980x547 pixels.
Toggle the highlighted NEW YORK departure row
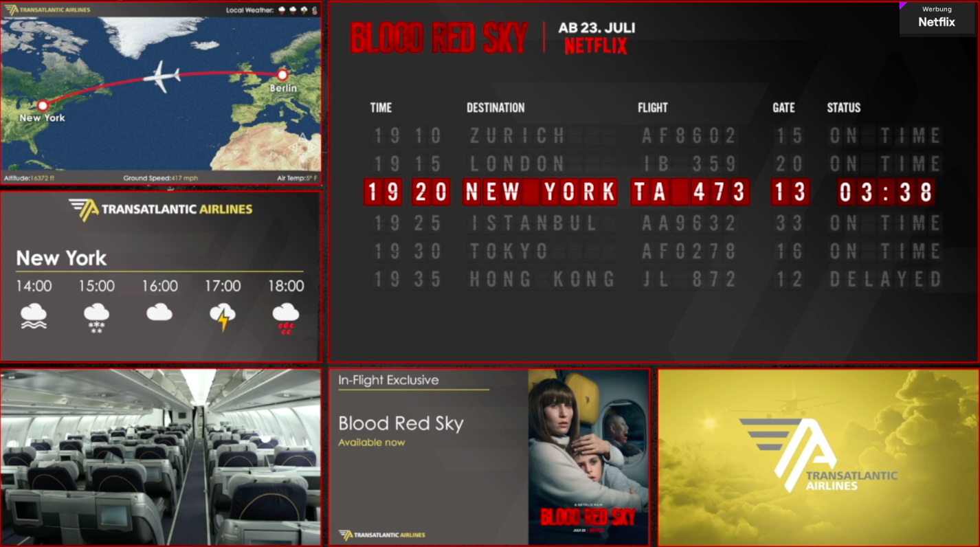click(653, 192)
